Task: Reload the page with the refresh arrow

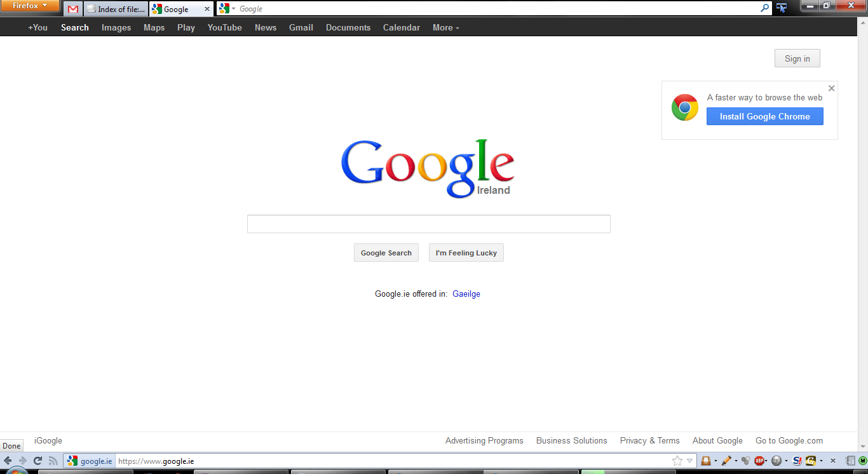Action: pos(38,461)
